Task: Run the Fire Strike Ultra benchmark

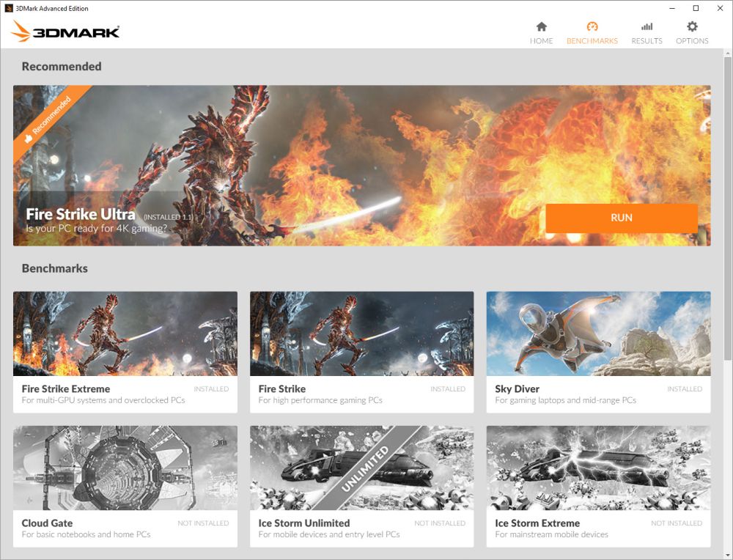Action: (621, 218)
